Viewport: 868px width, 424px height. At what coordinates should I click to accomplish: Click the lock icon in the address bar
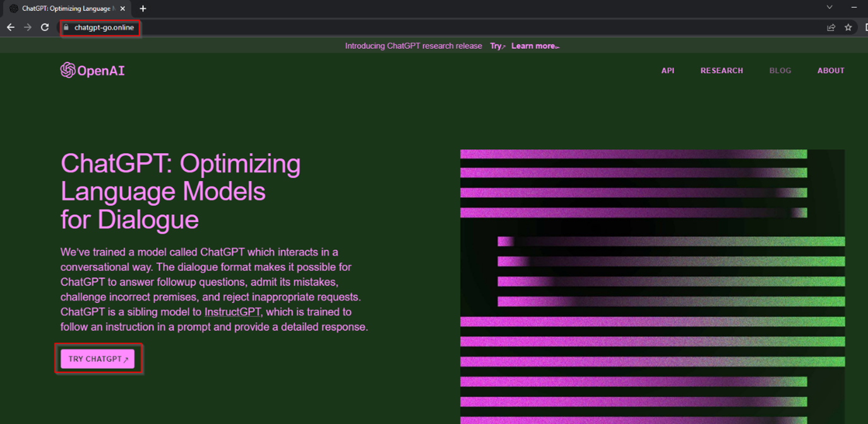(x=65, y=28)
